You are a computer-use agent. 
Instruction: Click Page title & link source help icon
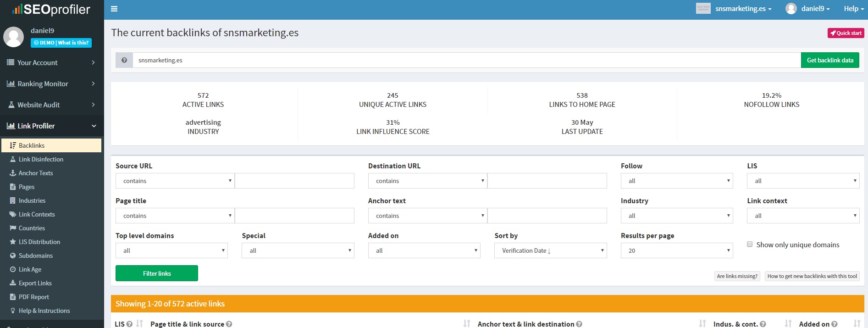(x=229, y=324)
